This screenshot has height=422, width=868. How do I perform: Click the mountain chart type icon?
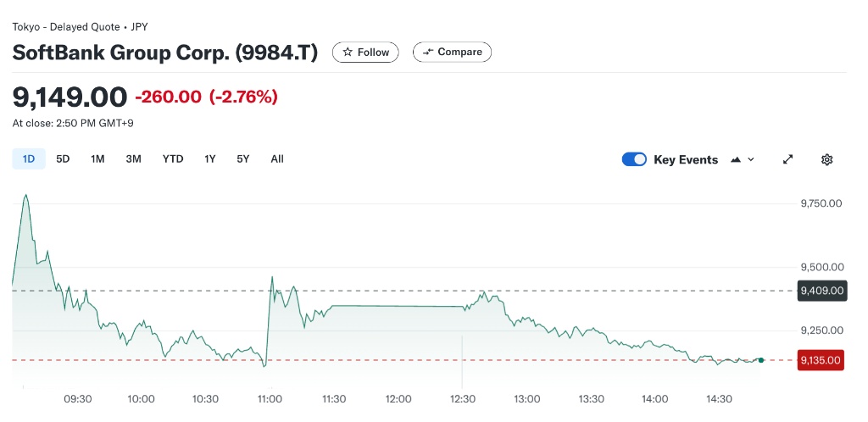(x=735, y=159)
